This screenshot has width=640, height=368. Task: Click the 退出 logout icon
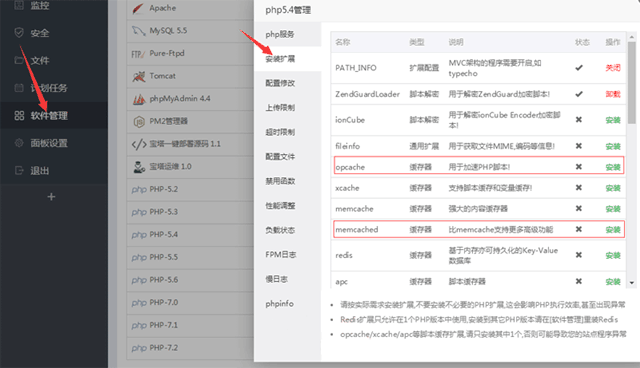tap(19, 170)
